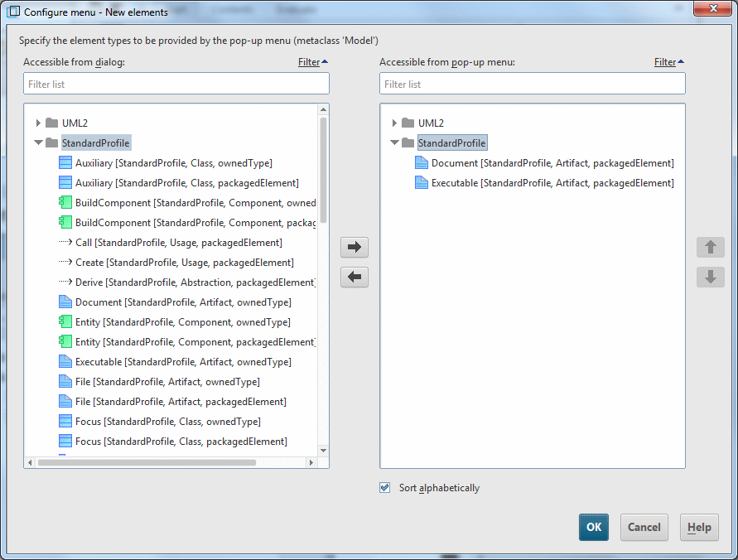The image size is (738, 560).
Task: Confirm with the OK button
Action: [594, 527]
